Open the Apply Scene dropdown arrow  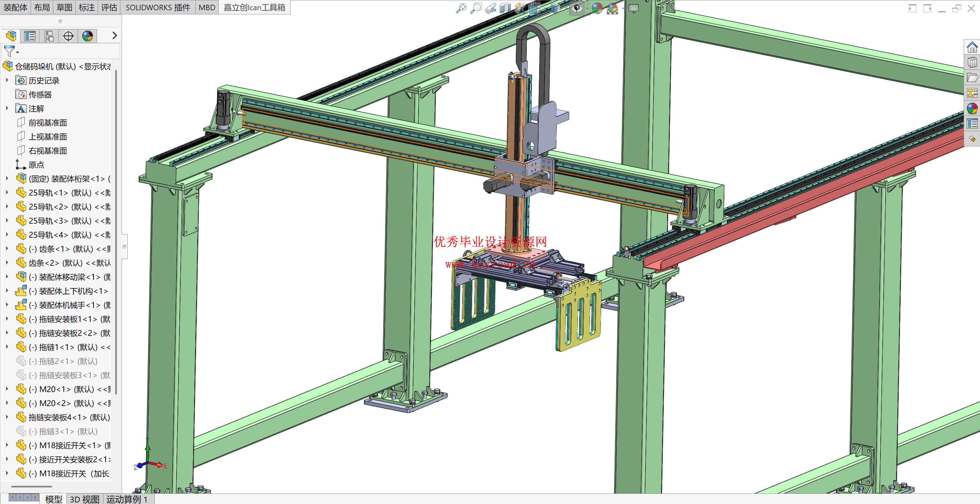622,8
